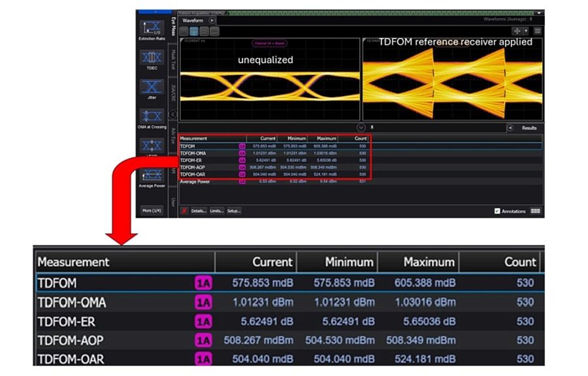Click the Setup... button
The image size is (588, 376).
(x=233, y=210)
